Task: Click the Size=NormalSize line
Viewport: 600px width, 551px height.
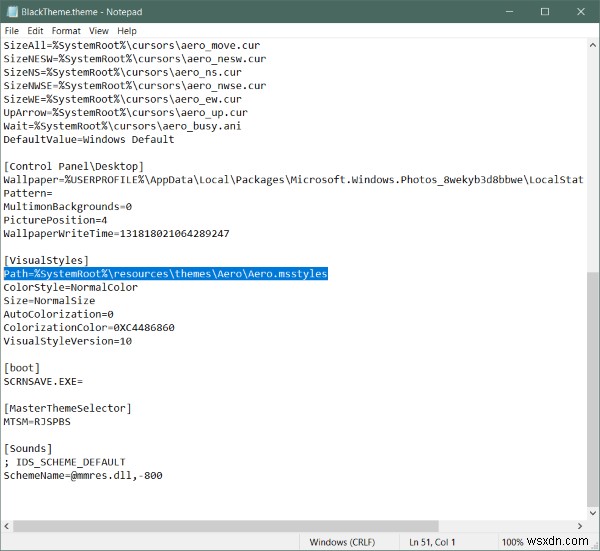Action: tap(49, 300)
